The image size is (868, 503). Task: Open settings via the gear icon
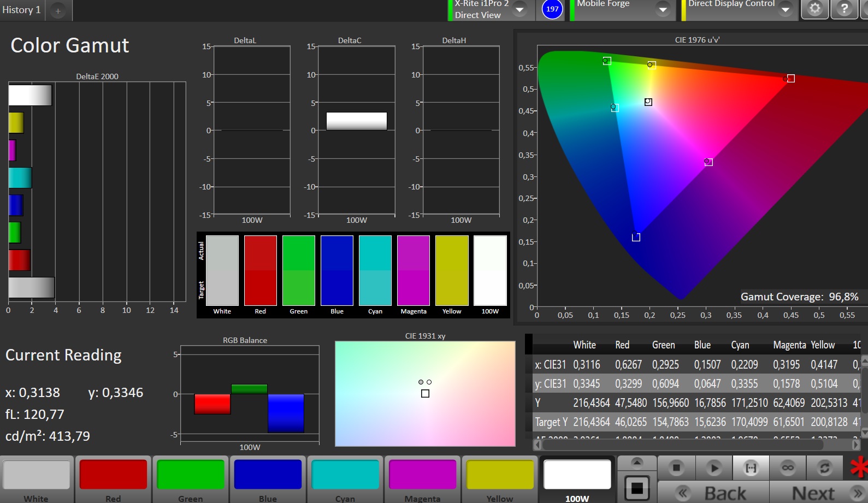coord(814,9)
